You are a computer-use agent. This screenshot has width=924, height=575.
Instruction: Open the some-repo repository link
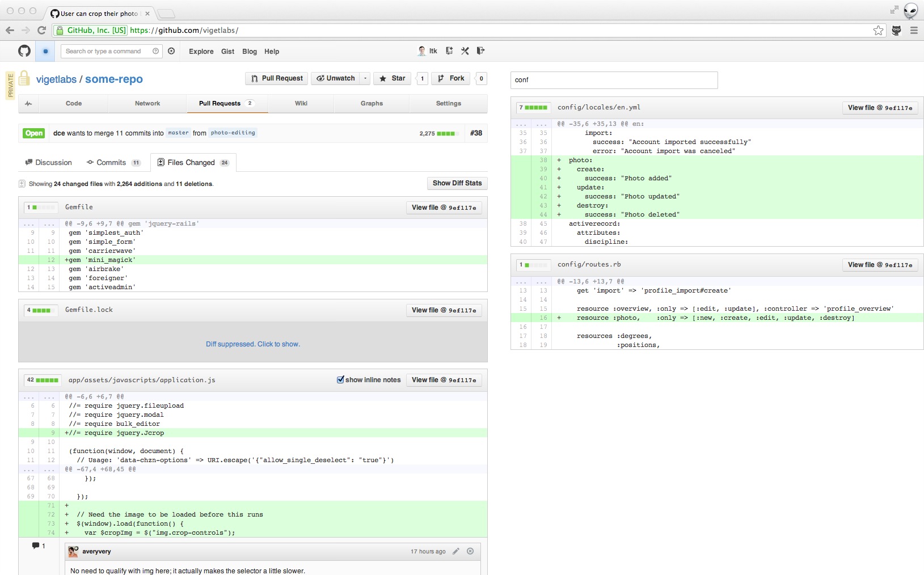114,79
